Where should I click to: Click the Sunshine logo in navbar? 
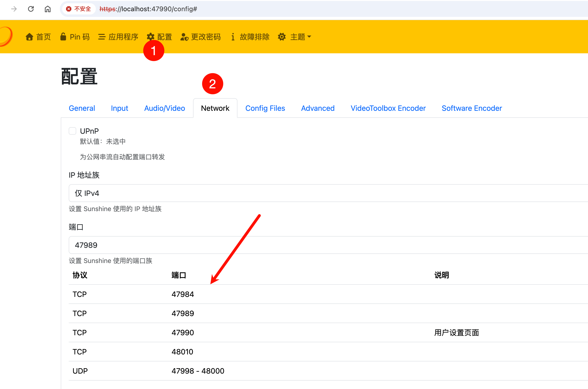click(x=5, y=36)
